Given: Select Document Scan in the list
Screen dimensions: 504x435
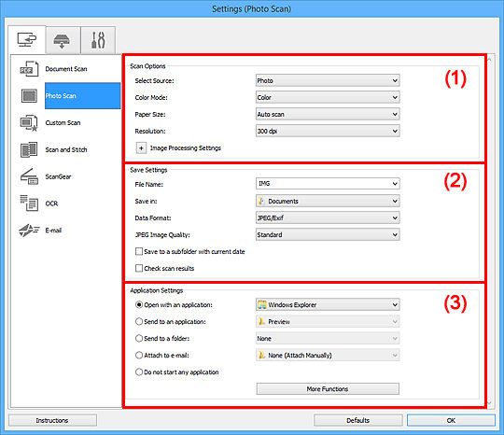Looking at the screenshot, I should pos(66,69).
